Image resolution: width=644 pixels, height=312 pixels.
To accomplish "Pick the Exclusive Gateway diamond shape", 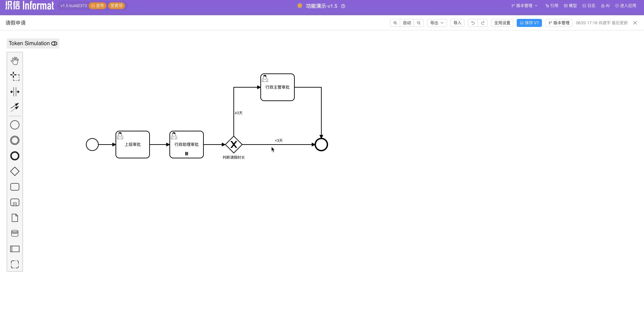I will [15, 171].
